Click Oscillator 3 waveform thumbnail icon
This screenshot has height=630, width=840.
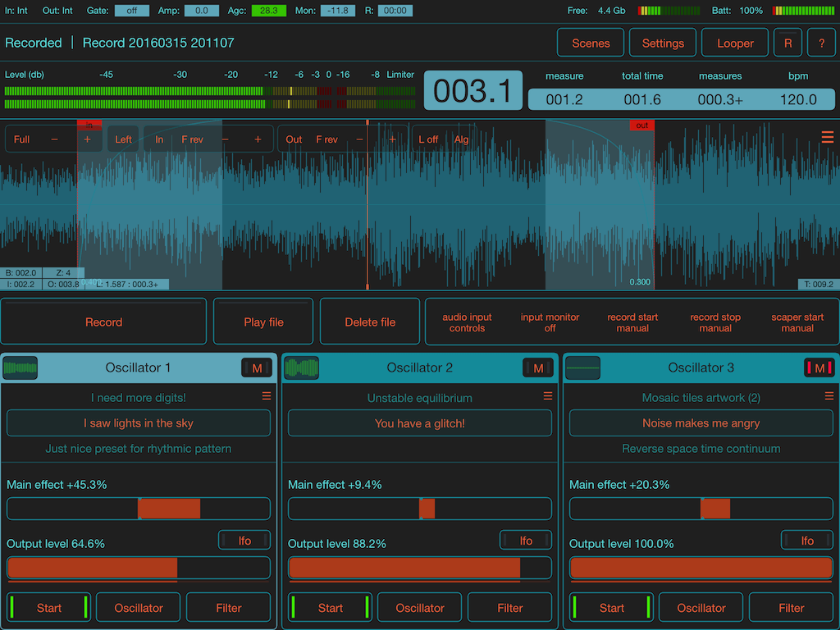583,368
